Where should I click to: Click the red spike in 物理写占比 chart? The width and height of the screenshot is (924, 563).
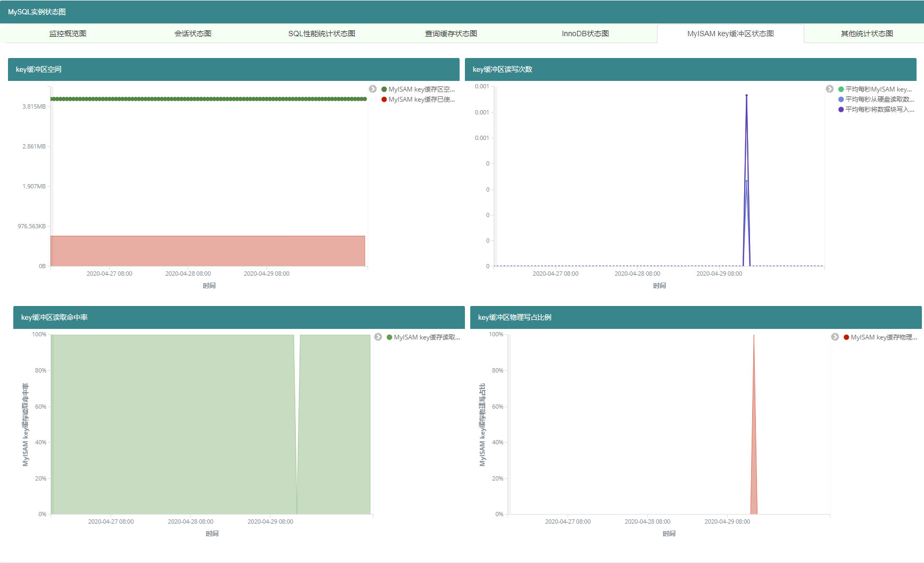coord(754,452)
